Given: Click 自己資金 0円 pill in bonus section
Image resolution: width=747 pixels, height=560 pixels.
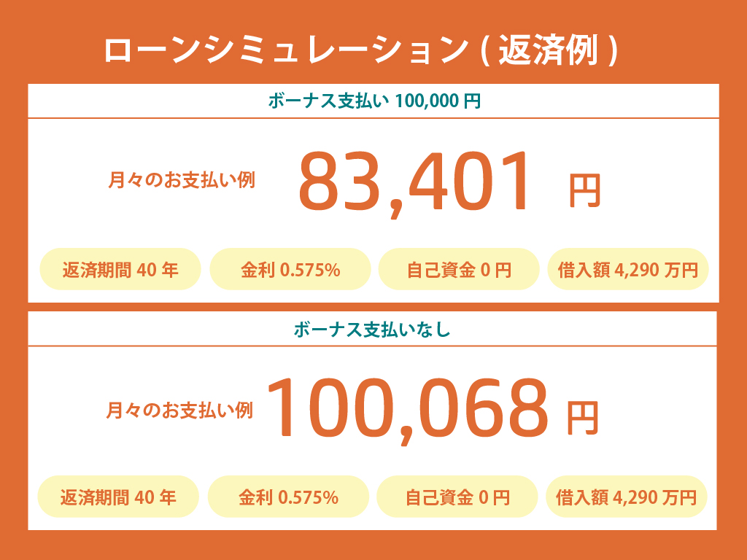Looking at the screenshot, I should point(459,270).
